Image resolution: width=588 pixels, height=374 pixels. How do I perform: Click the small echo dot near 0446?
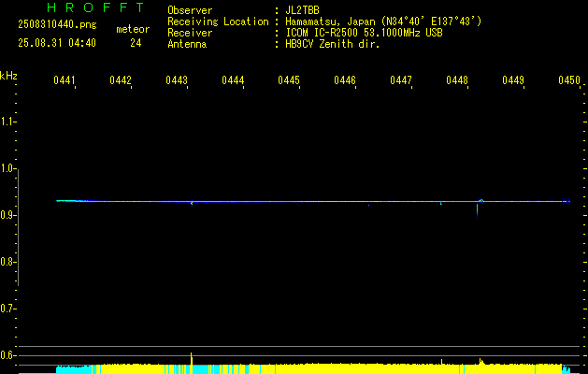click(368, 205)
